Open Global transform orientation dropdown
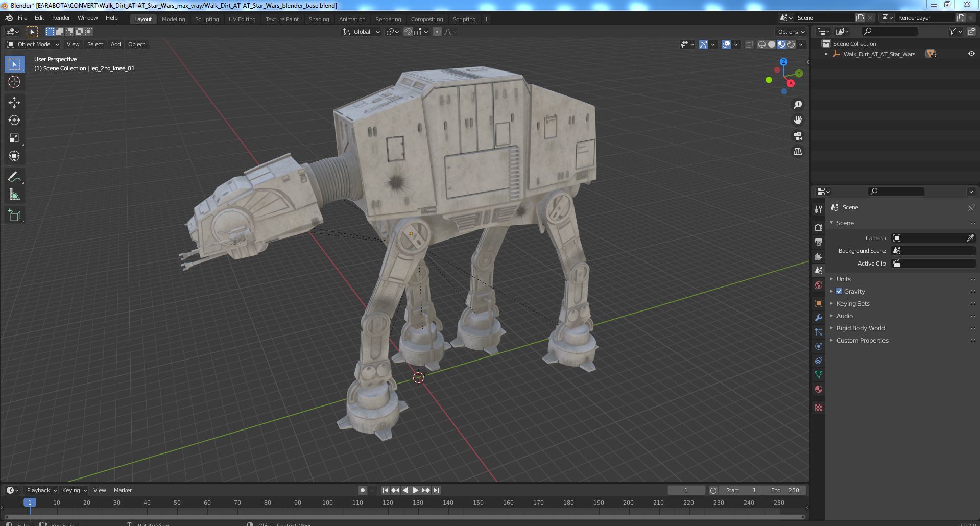Screen dimensions: 980x526 point(362,32)
